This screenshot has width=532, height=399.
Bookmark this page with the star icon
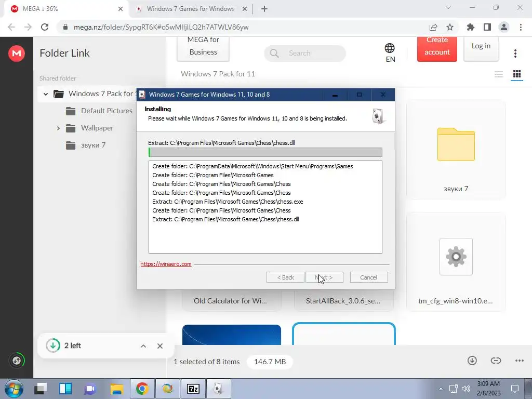tap(450, 27)
